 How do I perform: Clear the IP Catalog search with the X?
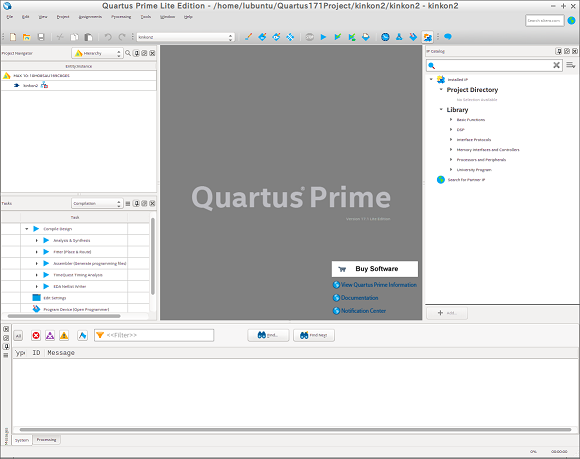(556, 65)
